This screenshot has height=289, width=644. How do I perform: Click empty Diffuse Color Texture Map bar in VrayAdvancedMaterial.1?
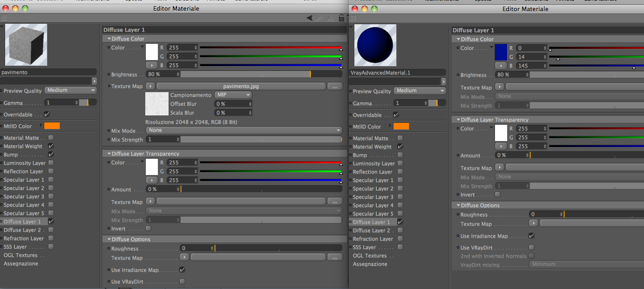[x=575, y=87]
